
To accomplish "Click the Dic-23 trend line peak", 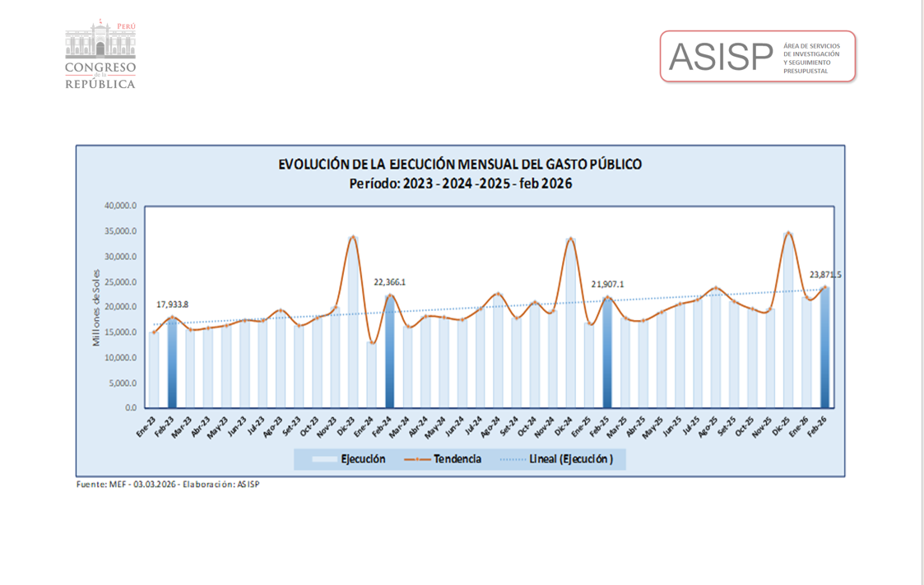I will coord(353,237).
